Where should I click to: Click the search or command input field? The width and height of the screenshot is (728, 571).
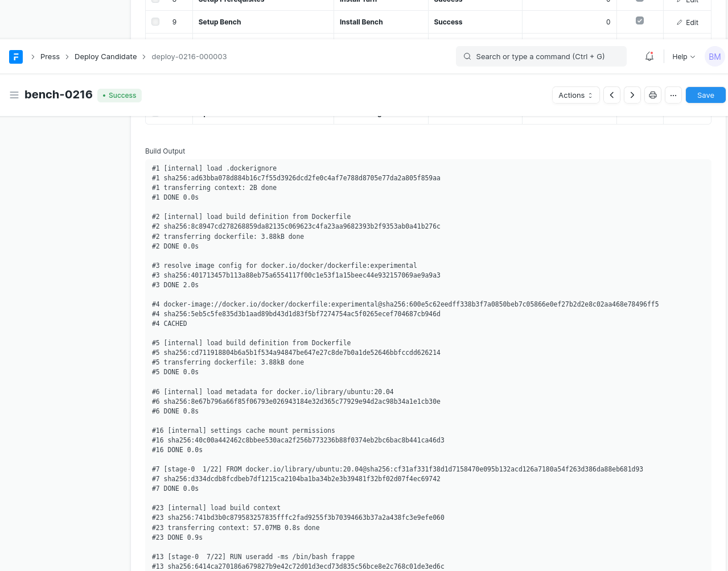point(541,56)
